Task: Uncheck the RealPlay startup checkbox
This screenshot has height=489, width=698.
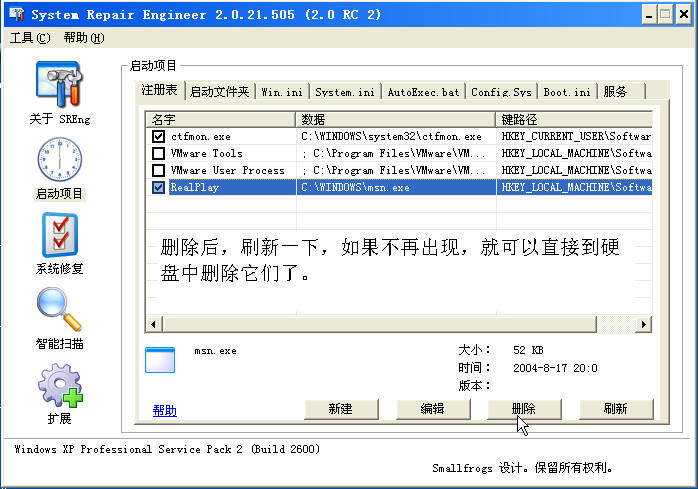Action: click(158, 187)
